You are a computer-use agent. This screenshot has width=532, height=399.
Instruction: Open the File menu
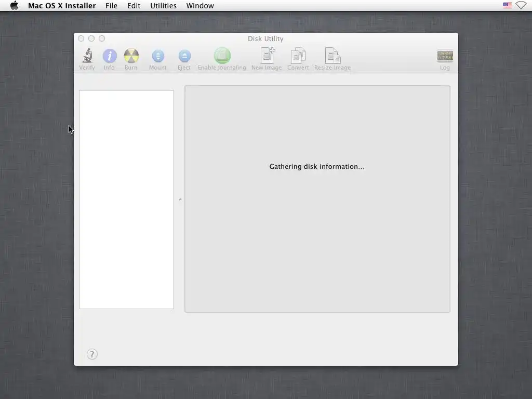tap(111, 6)
